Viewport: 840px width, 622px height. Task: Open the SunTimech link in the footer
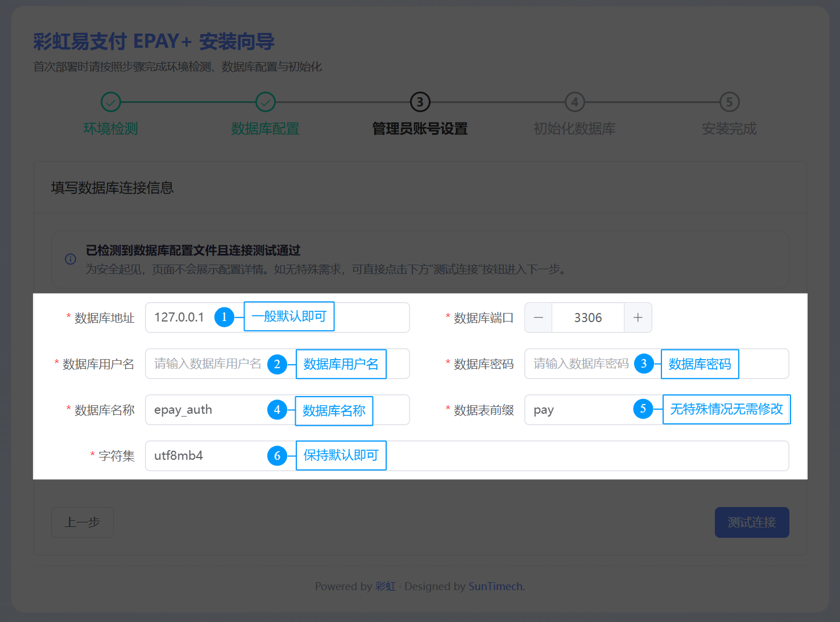[495, 587]
